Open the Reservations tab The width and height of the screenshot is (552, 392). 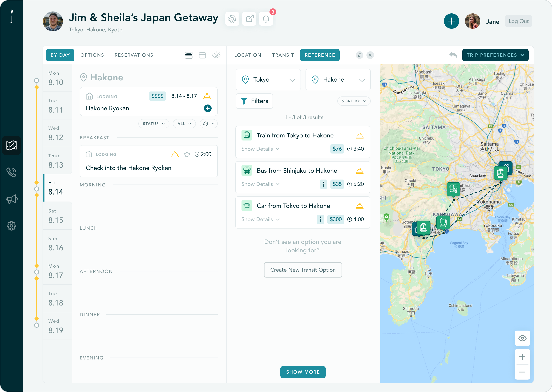tap(134, 55)
